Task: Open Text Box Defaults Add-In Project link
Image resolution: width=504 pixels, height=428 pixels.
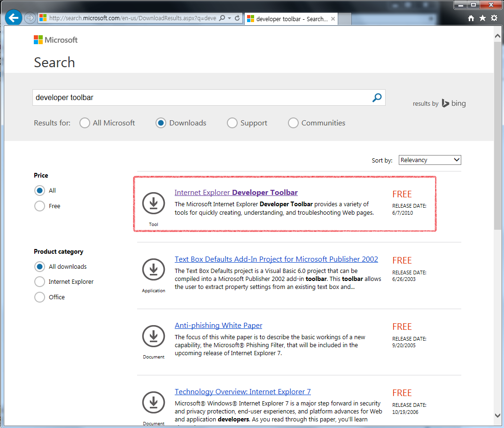Action: 276,259
